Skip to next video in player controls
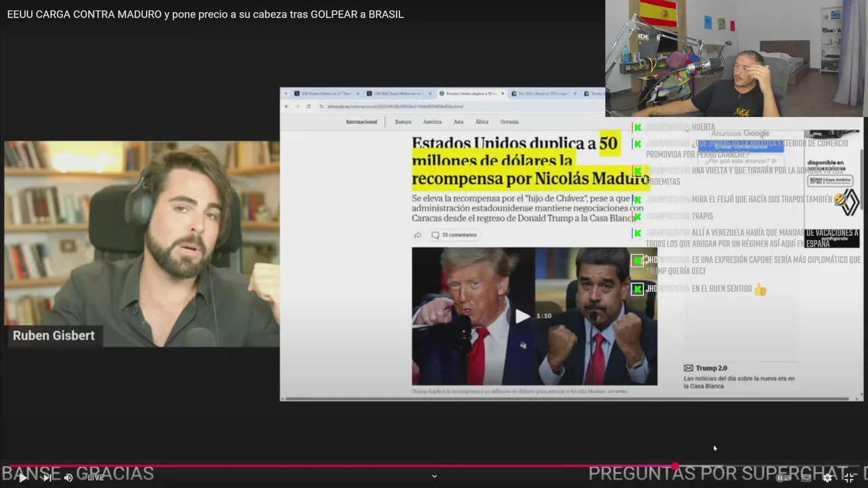This screenshot has height=488, width=868. point(47,477)
